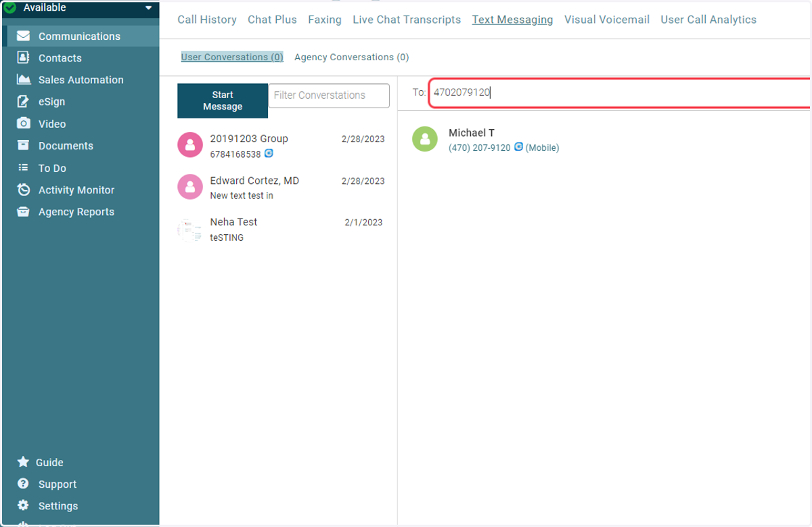The width and height of the screenshot is (812, 527).
Task: Click the Sales Automation chart icon
Action: (x=24, y=79)
